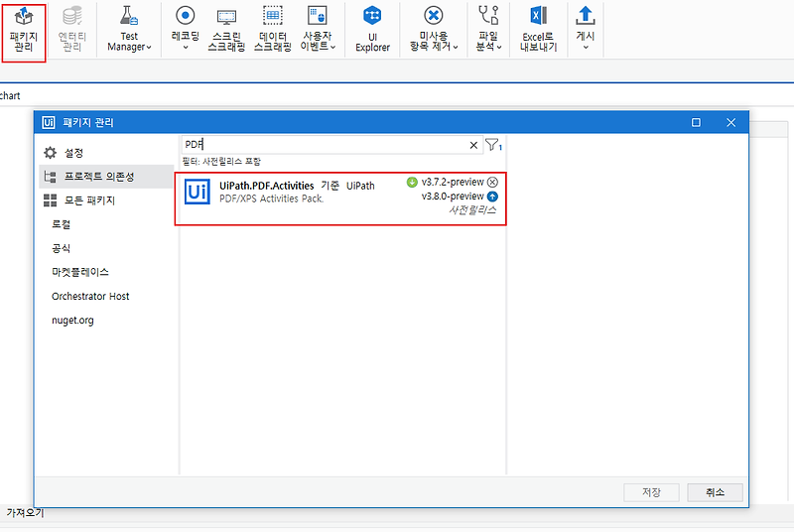This screenshot has height=532, width=794.
Task: Click the UiPath.PDF.Activities package logo
Action: coord(197,193)
